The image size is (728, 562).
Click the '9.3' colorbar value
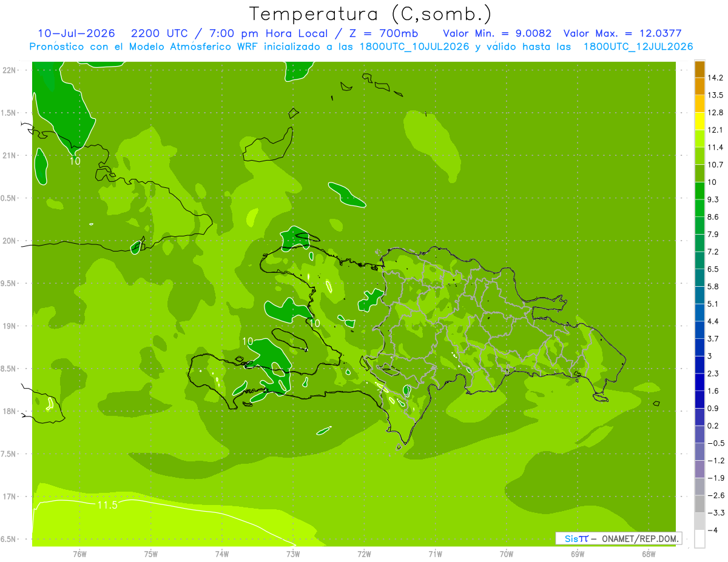click(x=713, y=200)
